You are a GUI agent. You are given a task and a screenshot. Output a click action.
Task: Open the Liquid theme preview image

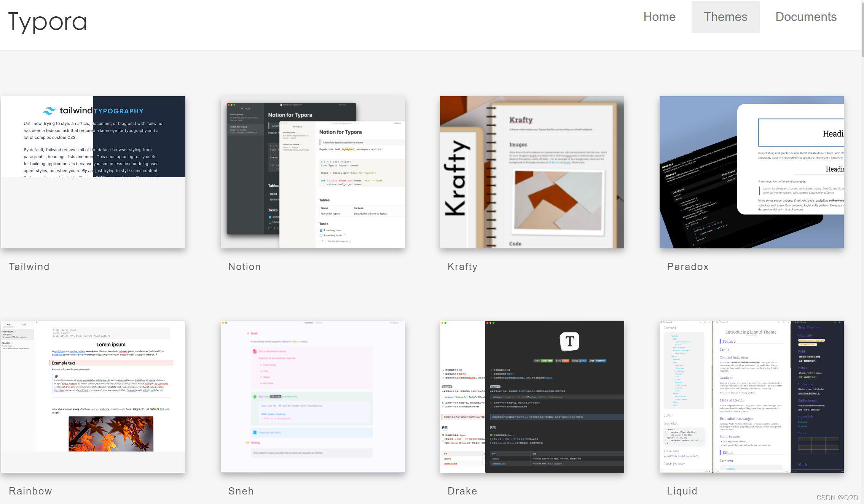752,397
